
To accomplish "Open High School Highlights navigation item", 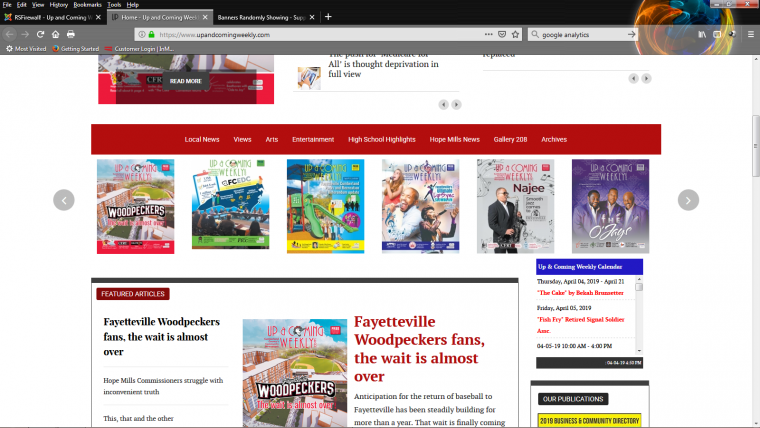I will (382, 140).
